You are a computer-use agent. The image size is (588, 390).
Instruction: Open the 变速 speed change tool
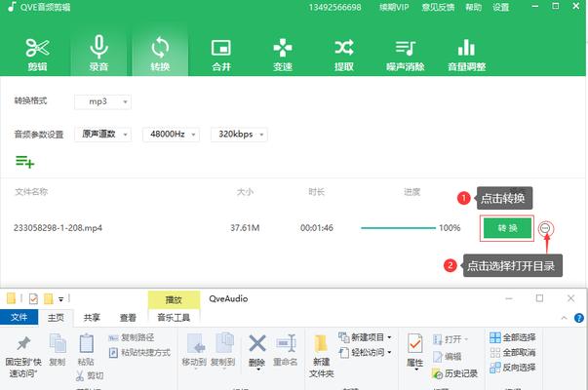[x=283, y=54]
